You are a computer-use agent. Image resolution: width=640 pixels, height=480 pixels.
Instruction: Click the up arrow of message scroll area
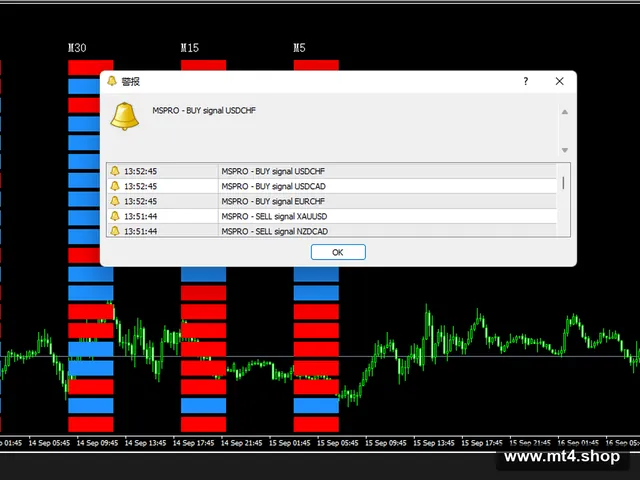[565, 112]
